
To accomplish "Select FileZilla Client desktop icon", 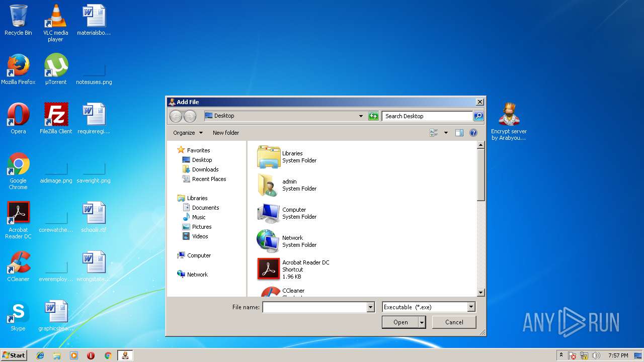I will pos(56,119).
